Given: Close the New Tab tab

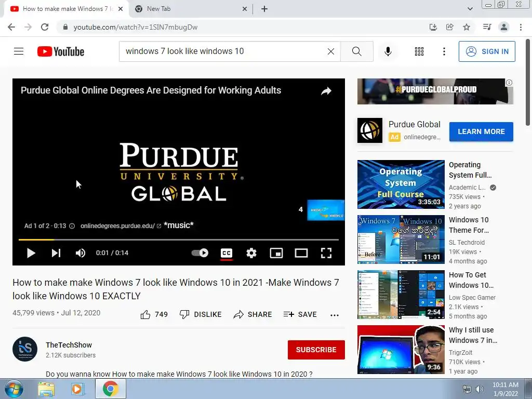Looking at the screenshot, I should pos(245,9).
